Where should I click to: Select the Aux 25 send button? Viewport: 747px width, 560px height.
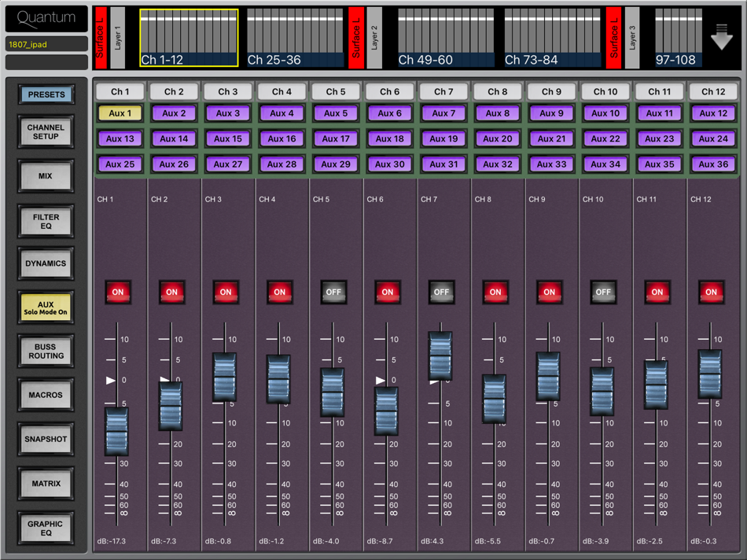120,164
